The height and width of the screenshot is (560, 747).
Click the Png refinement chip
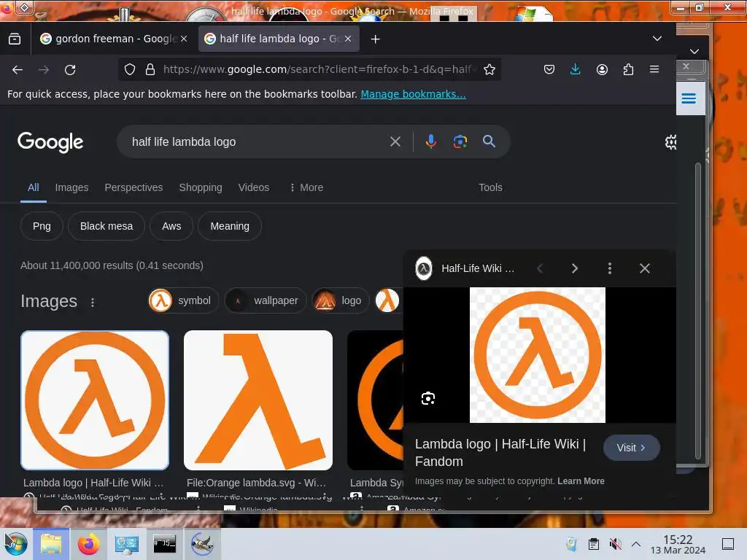pyautogui.click(x=42, y=226)
